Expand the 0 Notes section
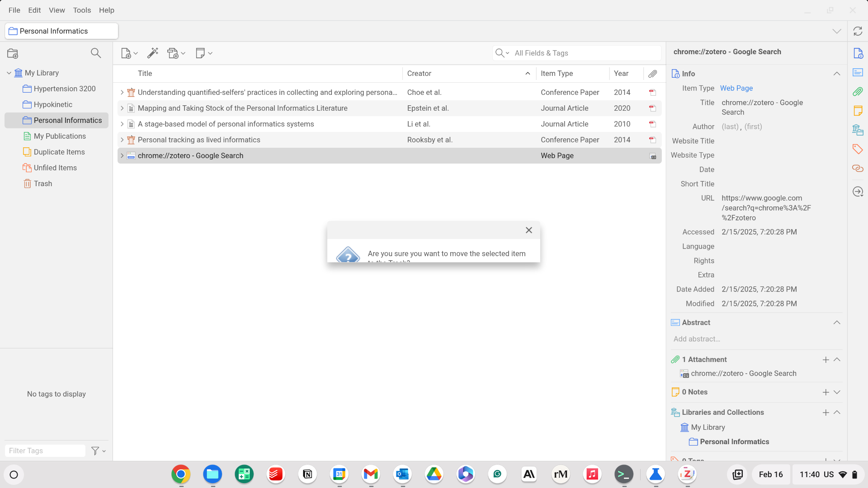Image resolution: width=868 pixels, height=488 pixels. 837,392
